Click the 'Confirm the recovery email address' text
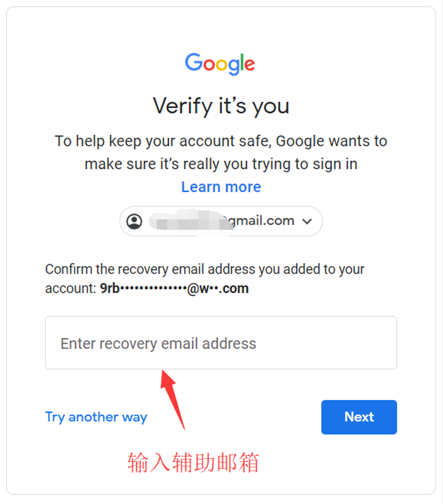 pos(205,269)
